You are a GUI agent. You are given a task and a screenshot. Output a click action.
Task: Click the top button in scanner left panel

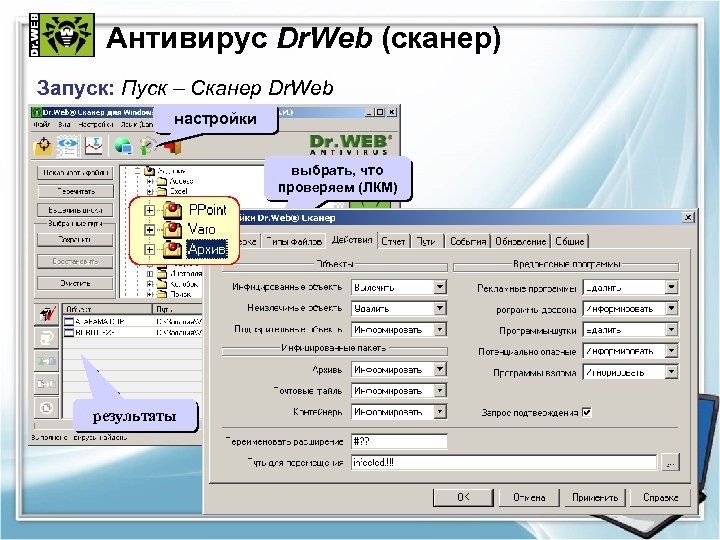tap(75, 173)
